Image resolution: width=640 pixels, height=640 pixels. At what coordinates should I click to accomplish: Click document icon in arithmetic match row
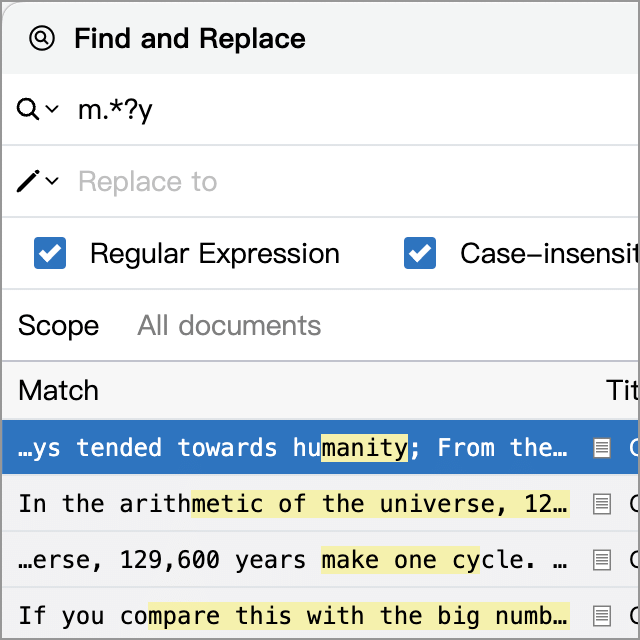pos(602,504)
